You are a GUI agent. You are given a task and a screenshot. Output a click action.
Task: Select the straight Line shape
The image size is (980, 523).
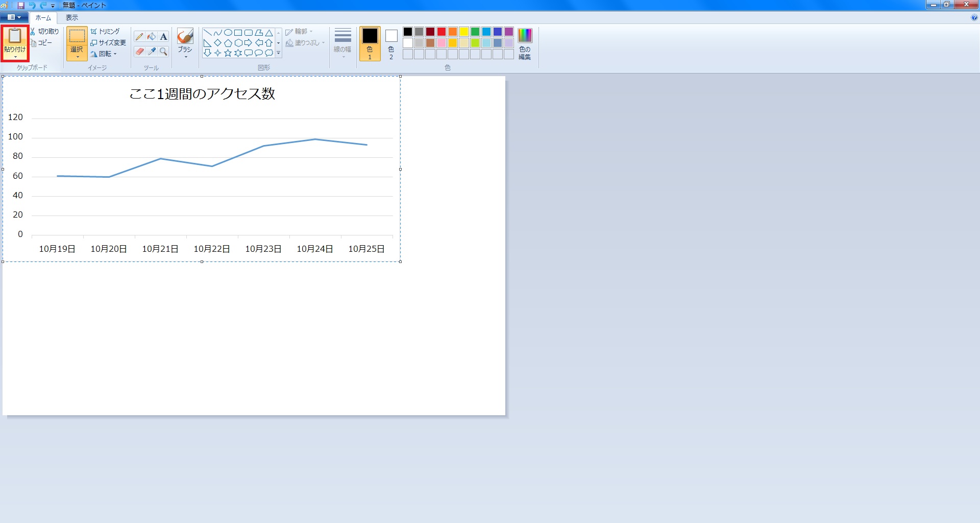[208, 33]
